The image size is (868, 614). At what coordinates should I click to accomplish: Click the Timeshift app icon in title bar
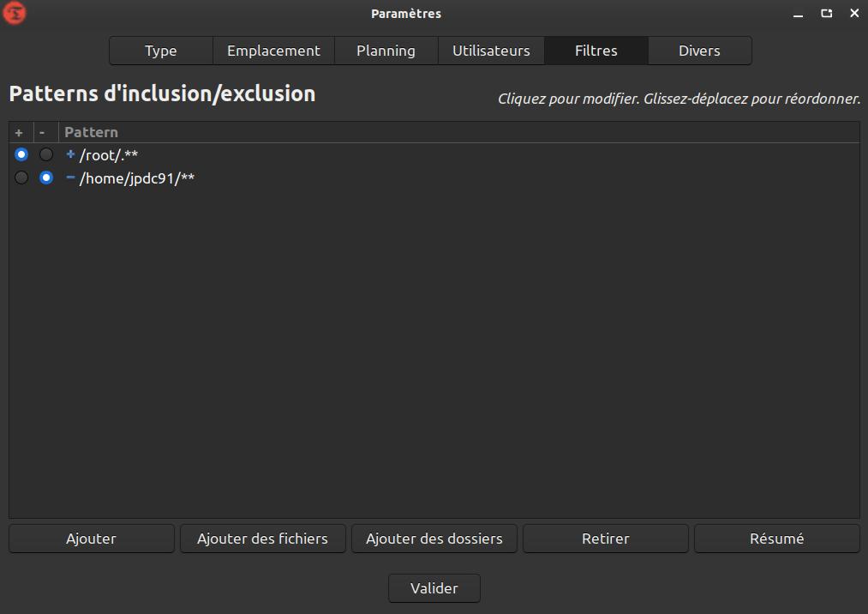[x=15, y=14]
